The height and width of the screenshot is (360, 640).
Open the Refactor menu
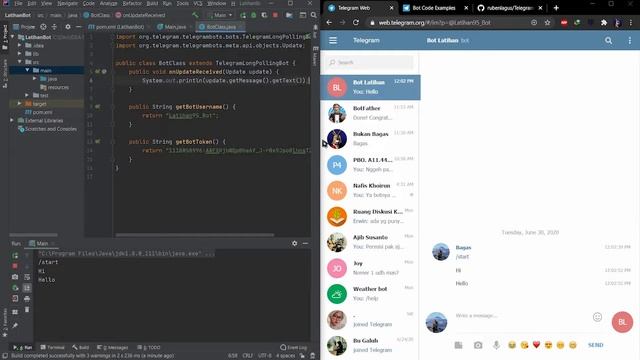pos(132,3)
